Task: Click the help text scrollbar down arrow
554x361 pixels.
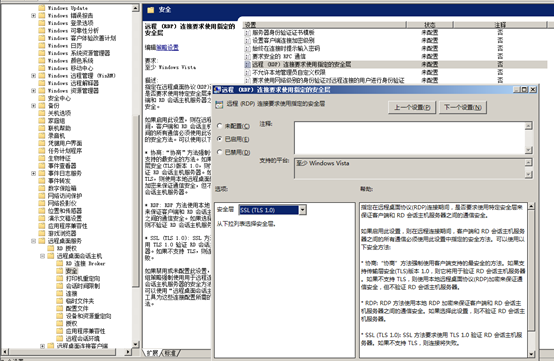Action: point(531,354)
